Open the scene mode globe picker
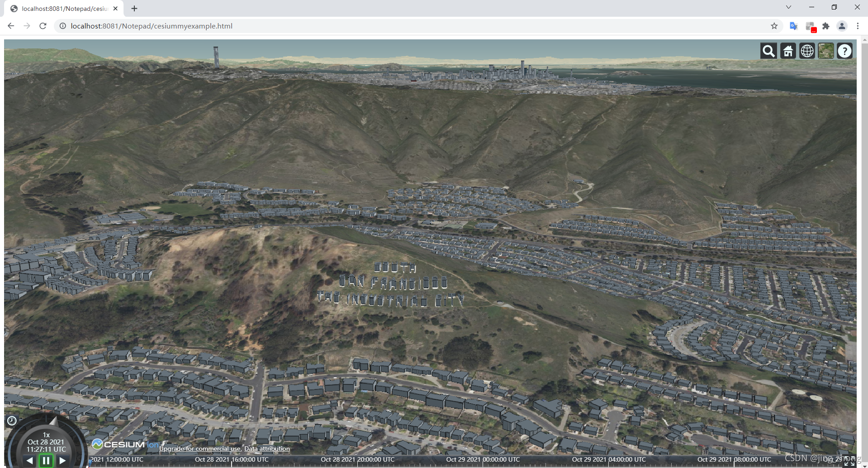Viewport: 868px width, 468px height. (x=807, y=51)
